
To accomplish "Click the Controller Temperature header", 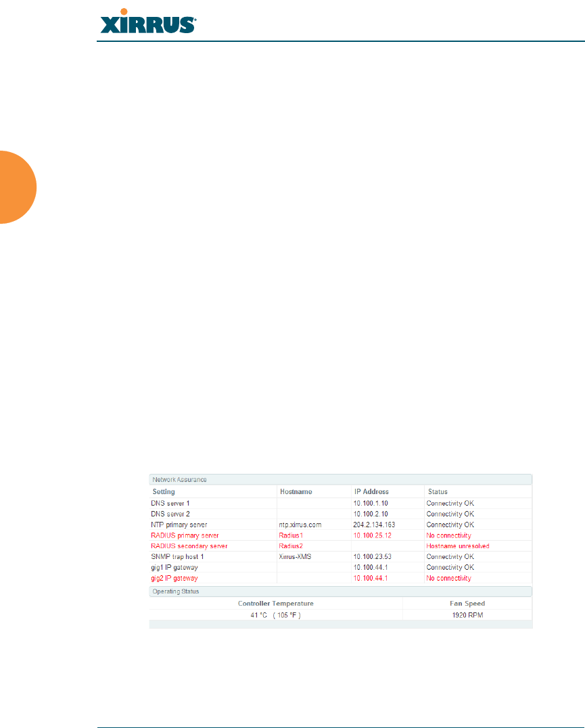I will pyautogui.click(x=275, y=604).
